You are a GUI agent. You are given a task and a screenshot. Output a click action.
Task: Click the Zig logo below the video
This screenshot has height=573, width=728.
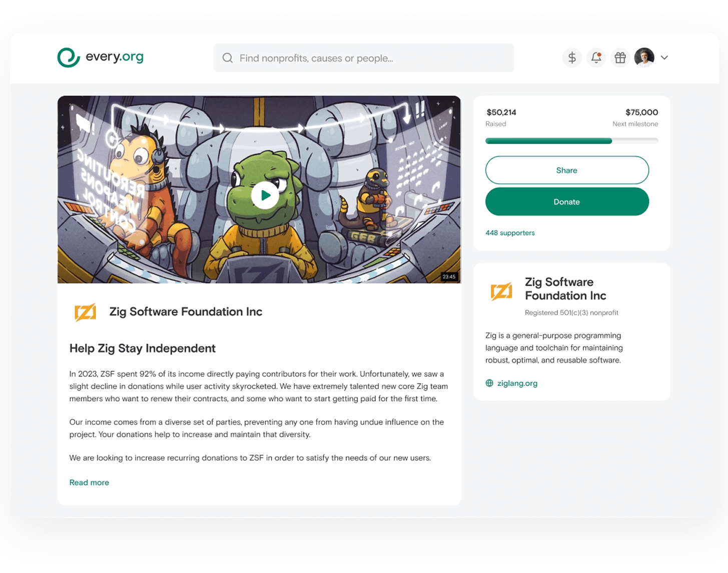click(85, 312)
